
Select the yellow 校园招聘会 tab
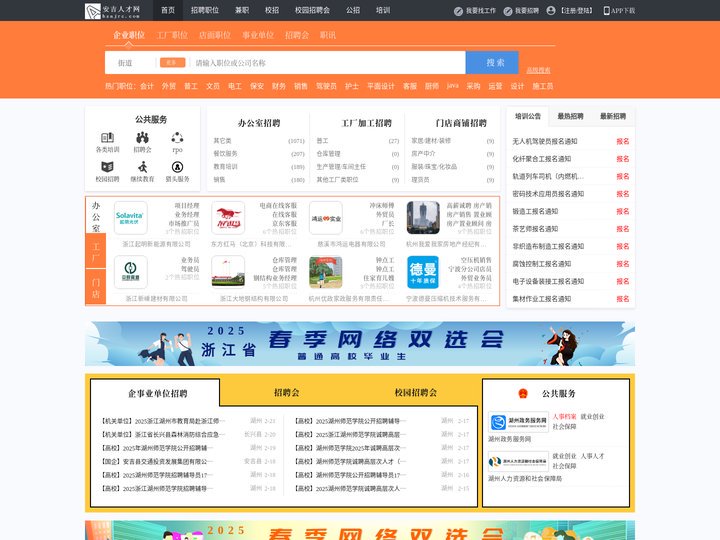pos(416,393)
